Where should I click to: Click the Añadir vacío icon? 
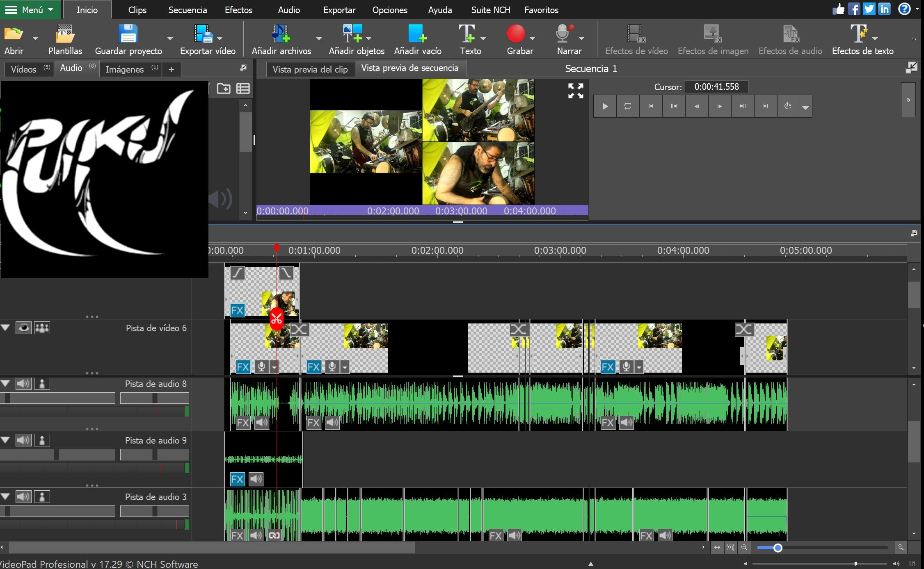pos(417,34)
